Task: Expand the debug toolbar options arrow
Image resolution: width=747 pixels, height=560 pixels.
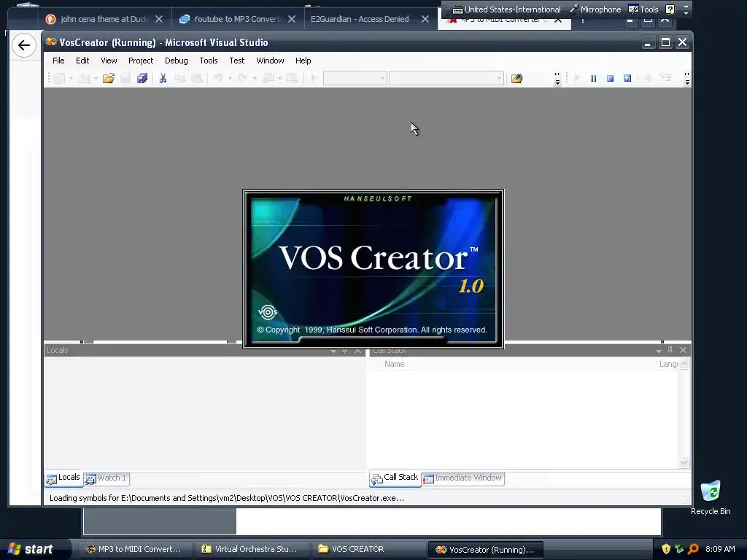Action: 687,79
